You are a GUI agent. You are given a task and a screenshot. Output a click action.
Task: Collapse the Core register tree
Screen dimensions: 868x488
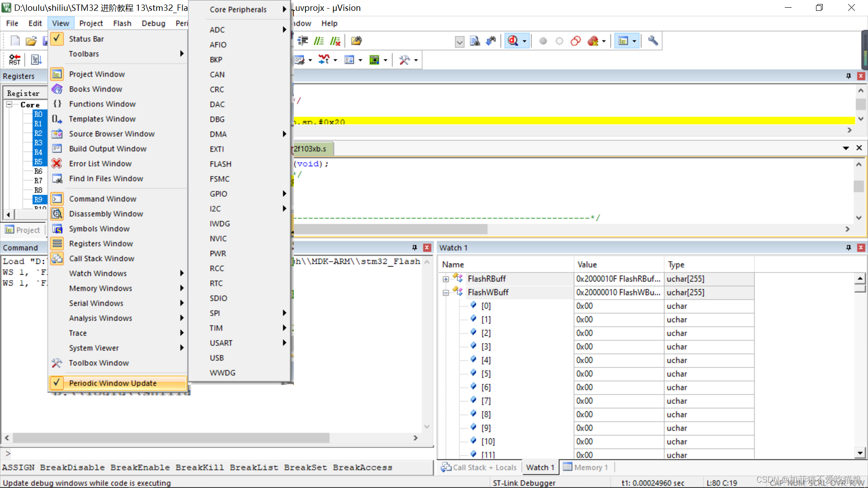tap(9, 104)
